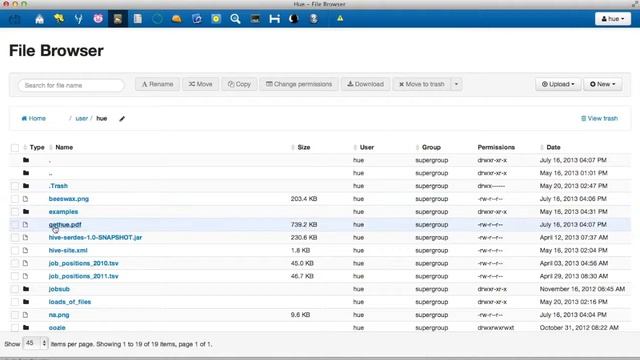640x360 pixels.
Task: Select the File Browser icon in top bar
Action: (118, 19)
